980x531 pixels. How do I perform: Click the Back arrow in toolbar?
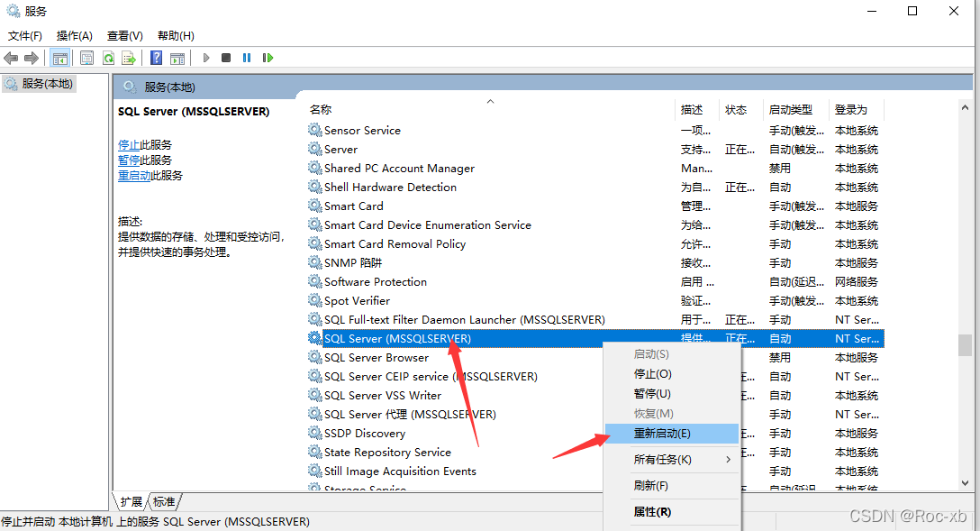tap(11, 59)
